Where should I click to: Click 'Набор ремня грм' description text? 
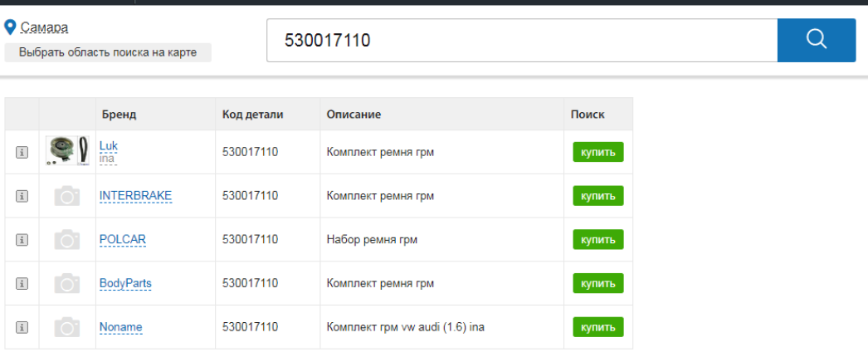coord(372,240)
